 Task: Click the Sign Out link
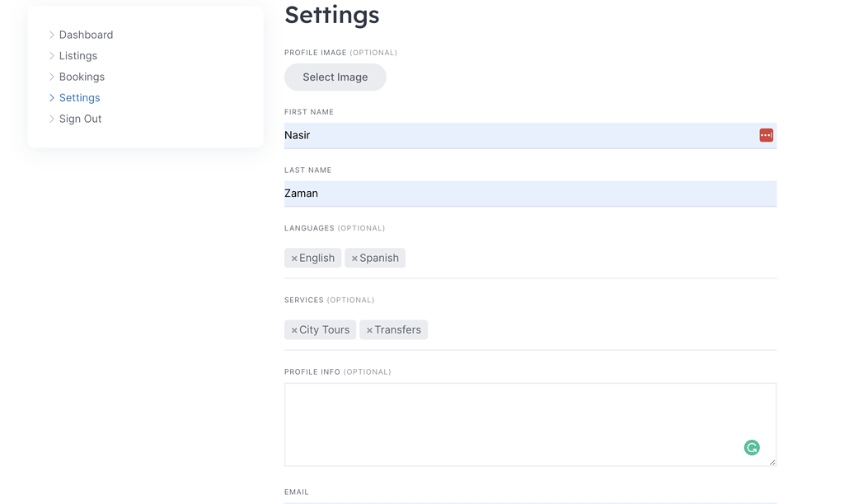click(80, 119)
